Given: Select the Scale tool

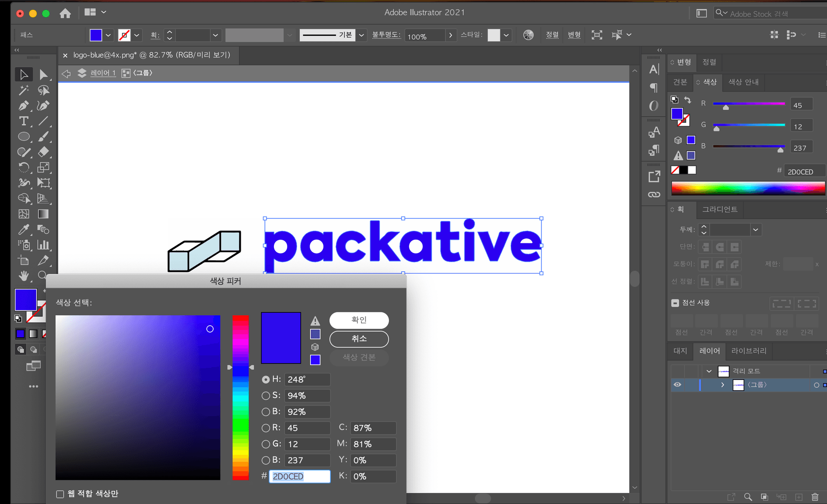Looking at the screenshot, I should 43,168.
